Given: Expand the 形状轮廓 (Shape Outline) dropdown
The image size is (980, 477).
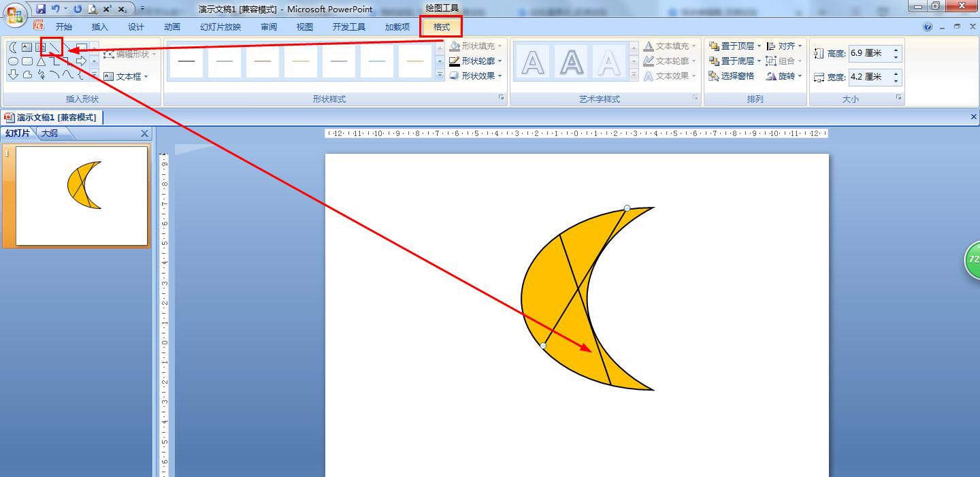Looking at the screenshot, I should tap(500, 61).
